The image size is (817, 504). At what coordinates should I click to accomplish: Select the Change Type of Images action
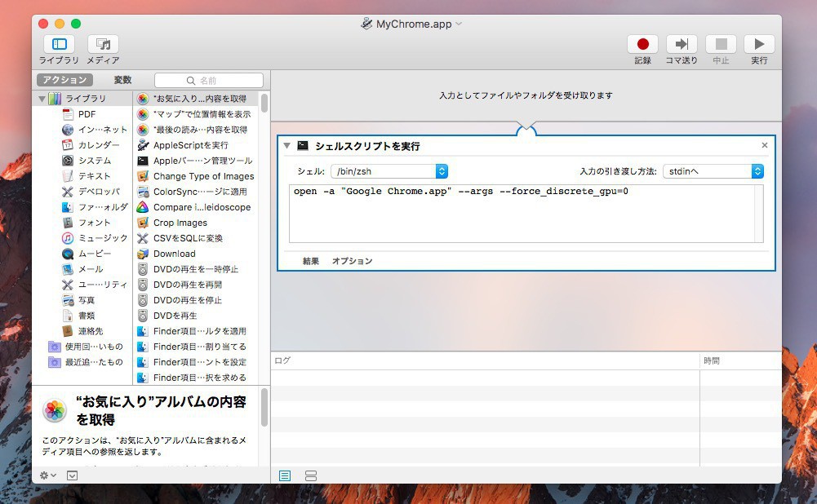point(196,176)
